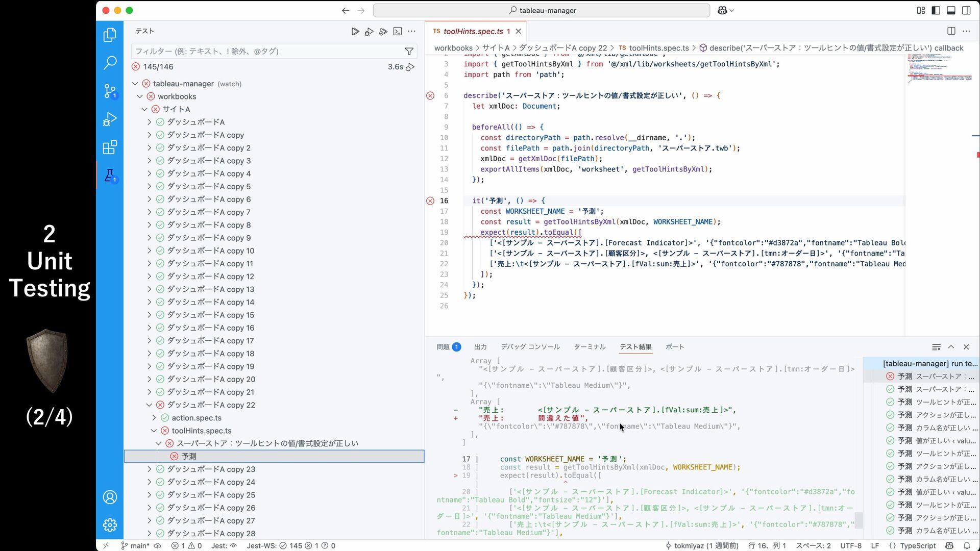Switch to the ターミナル tab
The image size is (980, 551).
[x=590, y=347]
